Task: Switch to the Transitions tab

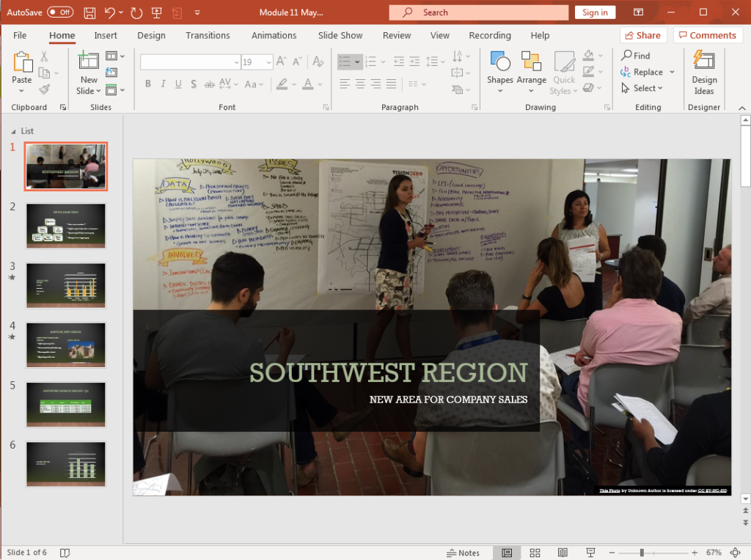Action: [208, 35]
